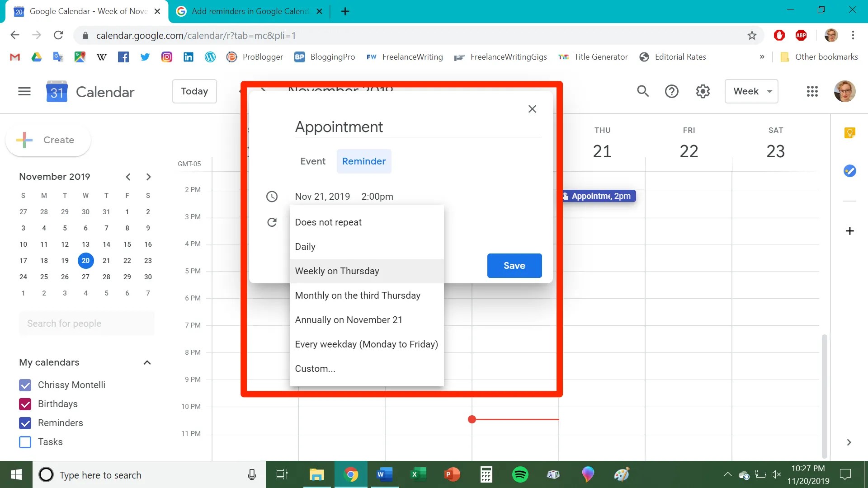Image resolution: width=868 pixels, height=488 pixels.
Task: Click the Search for people field
Action: click(87, 324)
